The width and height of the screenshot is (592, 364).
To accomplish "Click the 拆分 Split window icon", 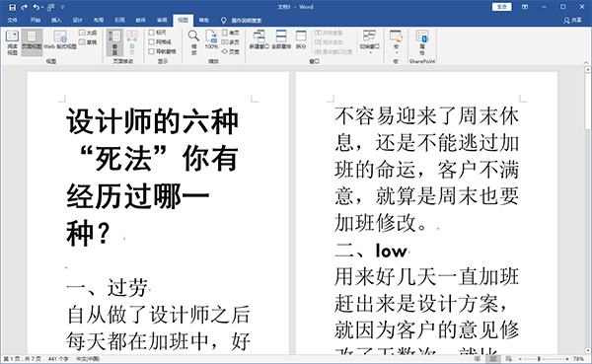I will [x=301, y=39].
